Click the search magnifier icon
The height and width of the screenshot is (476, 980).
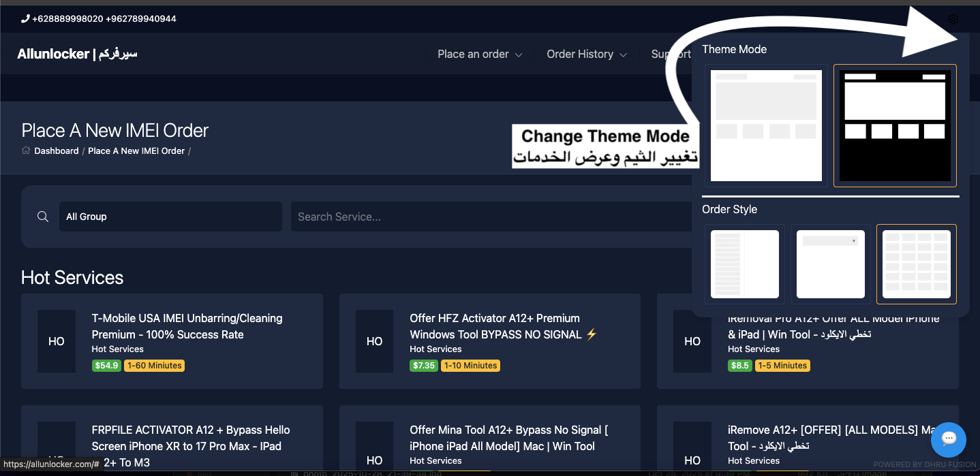tap(42, 216)
